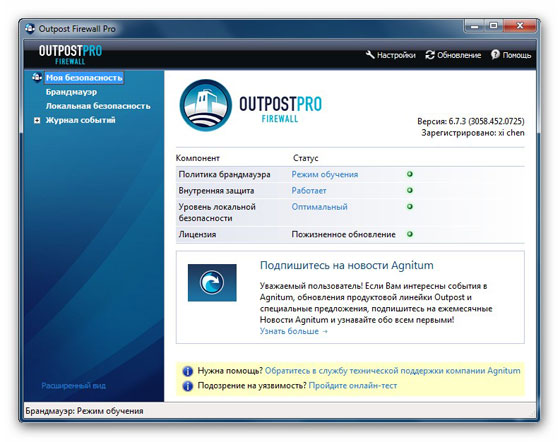Click green indicator for Политика брандмауэра
This screenshot has height=442, width=560.
coord(410,174)
